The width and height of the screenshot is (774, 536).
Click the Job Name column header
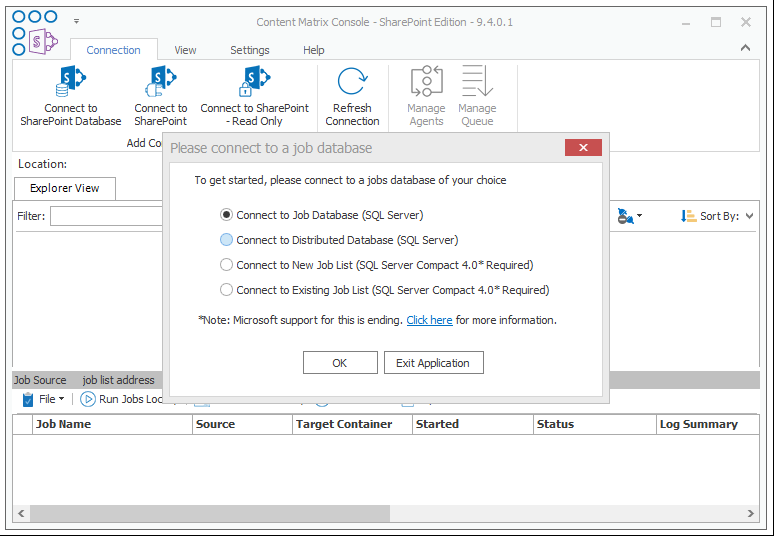113,424
